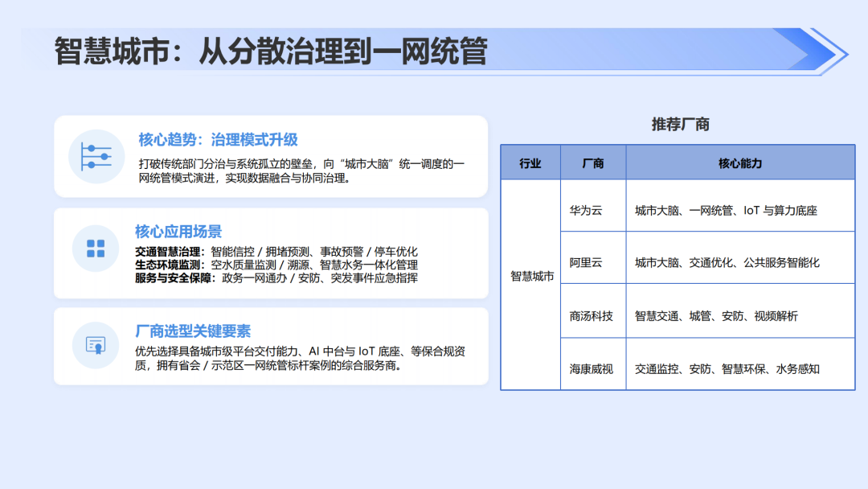Select the 阿里云 vendor cell
The image size is (868, 489).
click(x=593, y=257)
